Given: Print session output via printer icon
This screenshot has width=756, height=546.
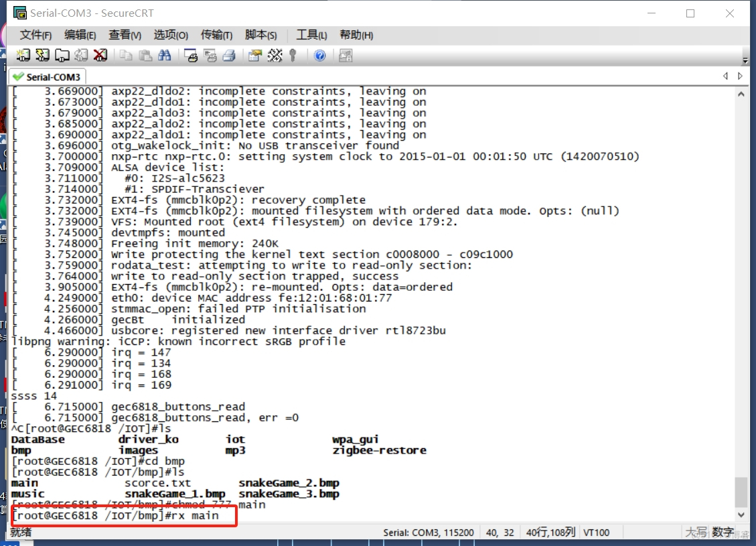Looking at the screenshot, I should coord(228,56).
